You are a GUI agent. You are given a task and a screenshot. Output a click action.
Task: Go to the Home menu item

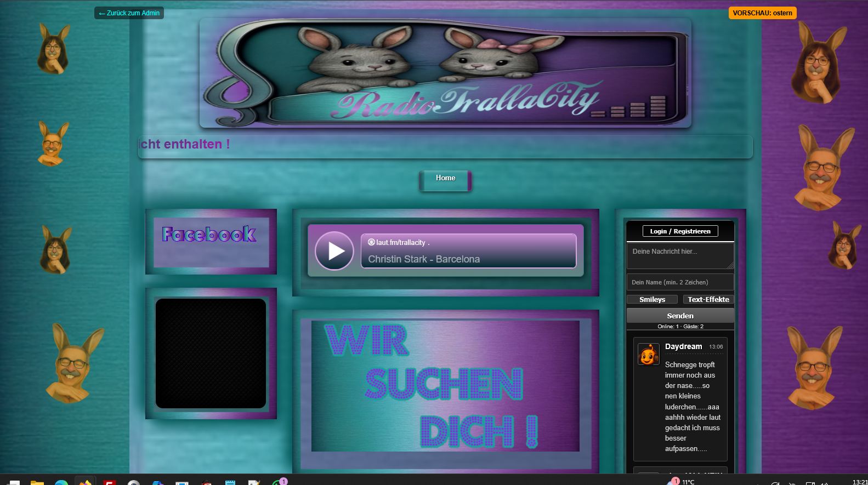coord(445,179)
